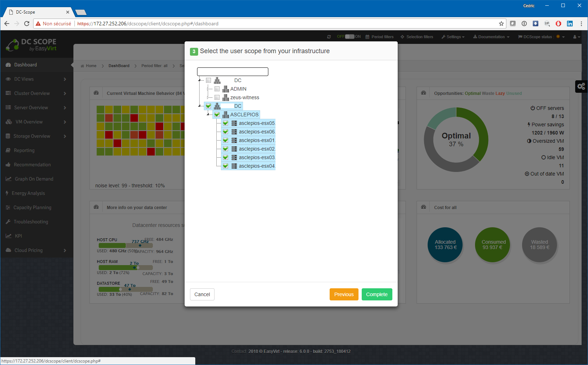Expand the Documentation dropdown
The image size is (588, 365).
click(491, 37)
